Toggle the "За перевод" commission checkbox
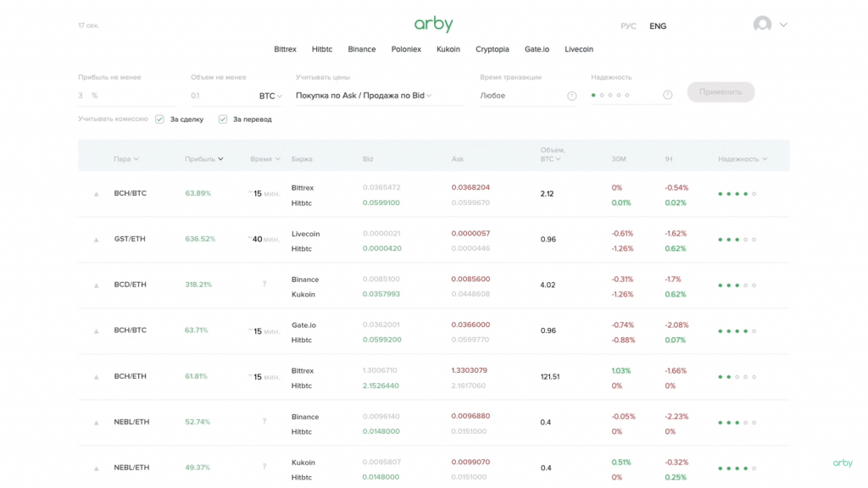Screen dimensions: 868x488 (x=223, y=119)
